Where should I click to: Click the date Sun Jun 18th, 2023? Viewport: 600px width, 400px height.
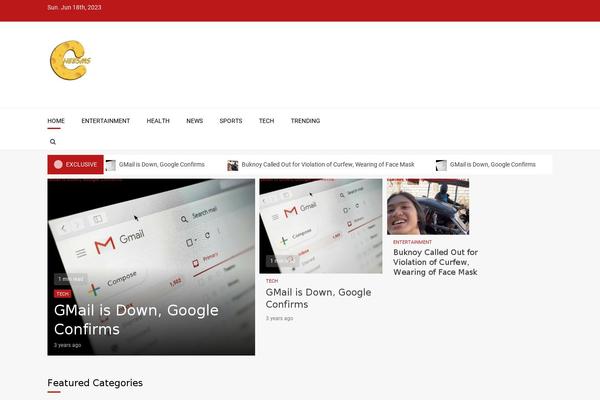(x=74, y=7)
